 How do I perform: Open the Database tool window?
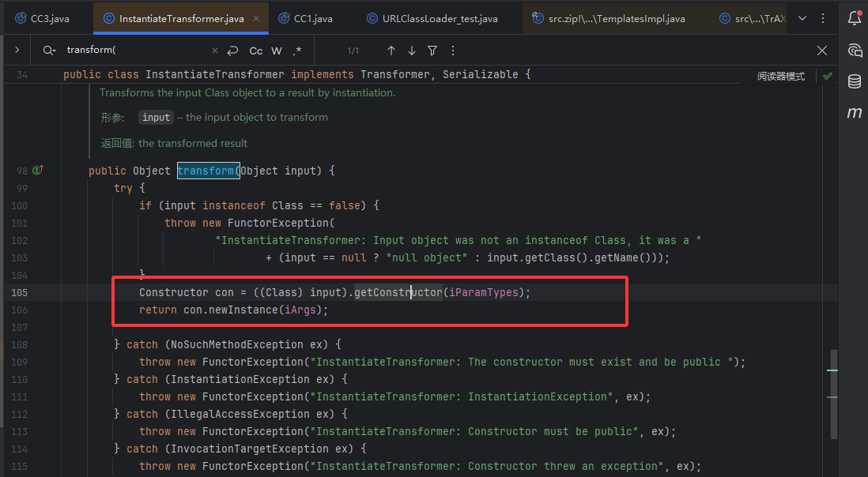[854, 81]
